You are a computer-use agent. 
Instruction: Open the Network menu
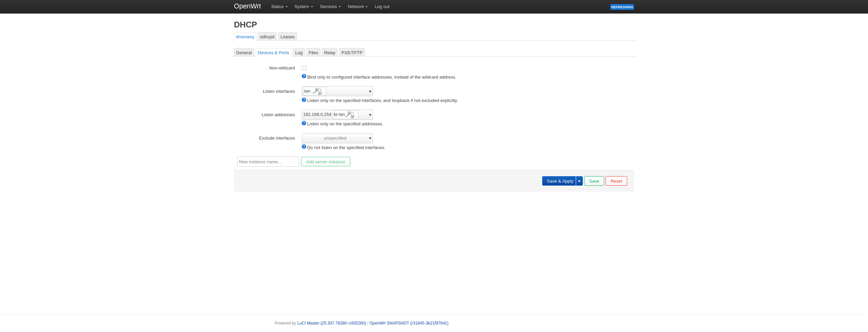[357, 7]
